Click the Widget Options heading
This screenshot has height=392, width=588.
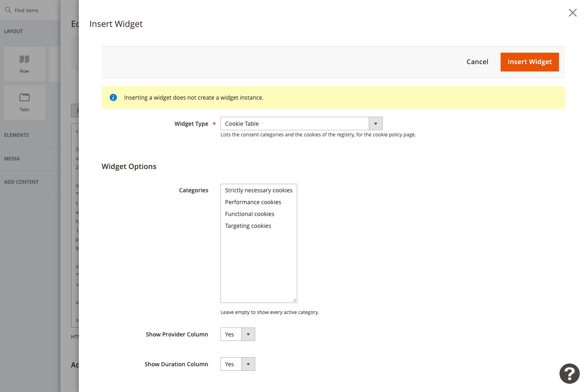pos(129,167)
